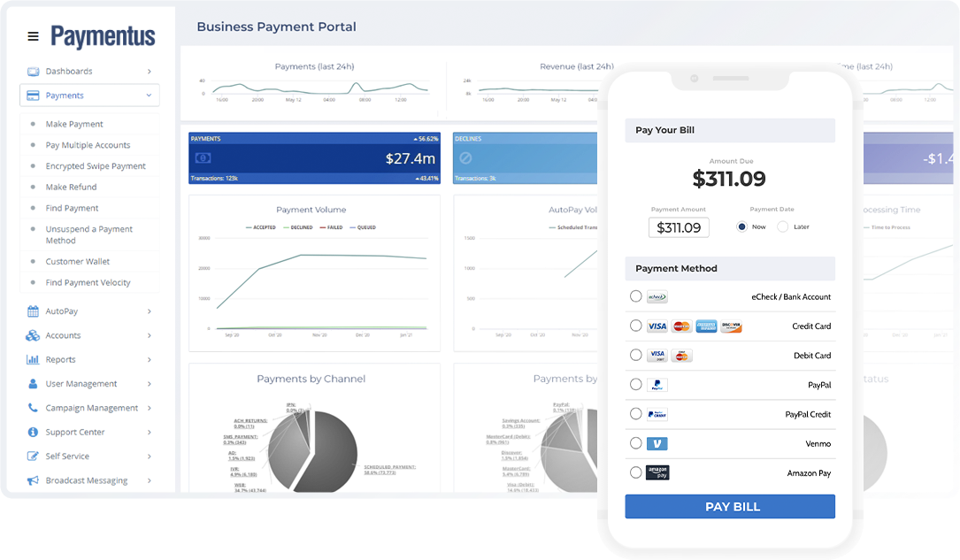960x560 pixels.
Task: Click the Self Service edit icon
Action: [x=33, y=456]
